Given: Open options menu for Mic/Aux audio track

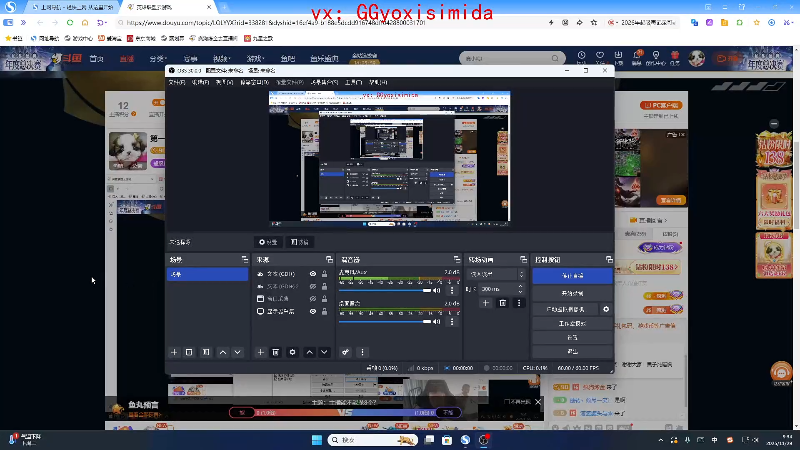Looking at the screenshot, I should 452,290.
